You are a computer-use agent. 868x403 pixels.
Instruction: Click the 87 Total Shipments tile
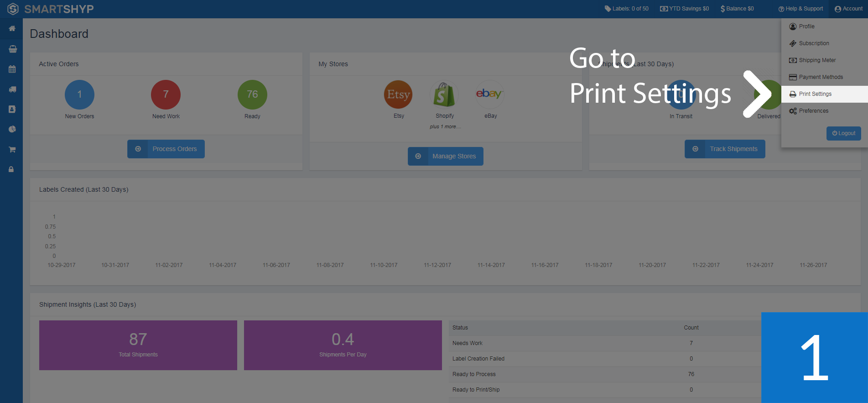[x=138, y=345]
